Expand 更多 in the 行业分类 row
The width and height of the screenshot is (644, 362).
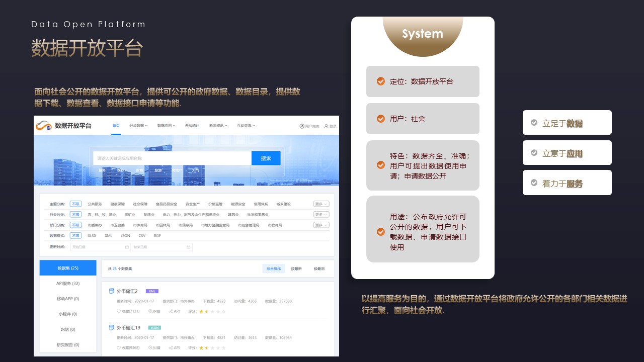321,215
